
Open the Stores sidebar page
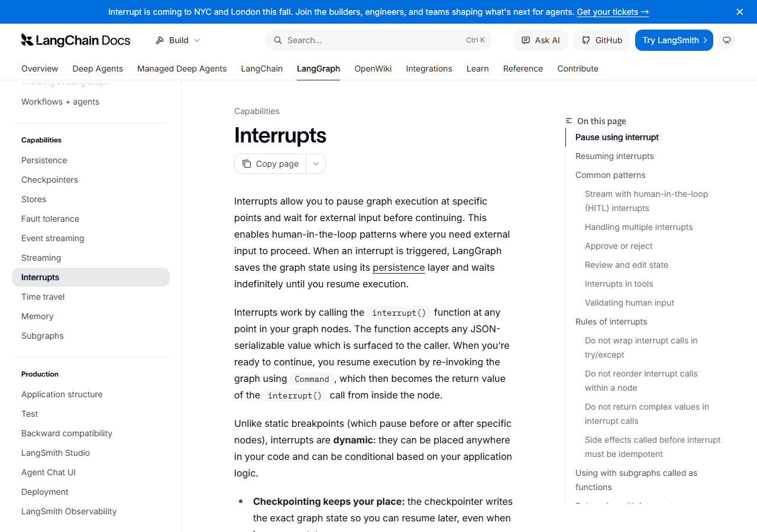pos(90,199)
